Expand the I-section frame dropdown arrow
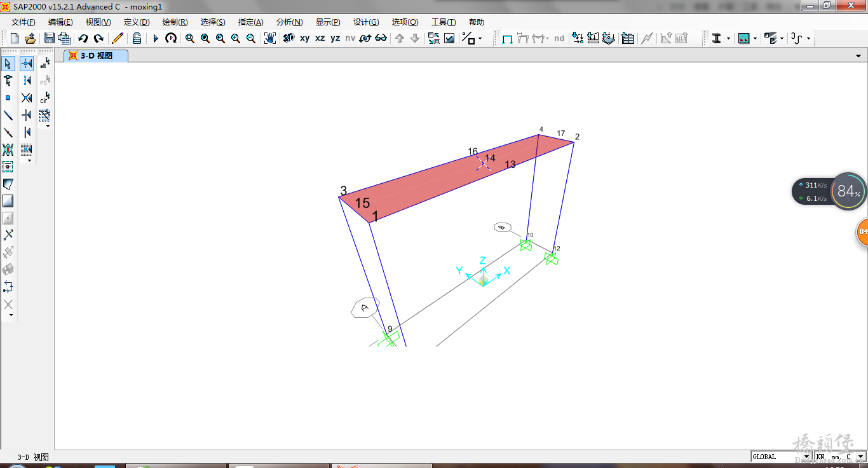Screen dimensions: 868x468 pyautogui.click(x=728, y=39)
